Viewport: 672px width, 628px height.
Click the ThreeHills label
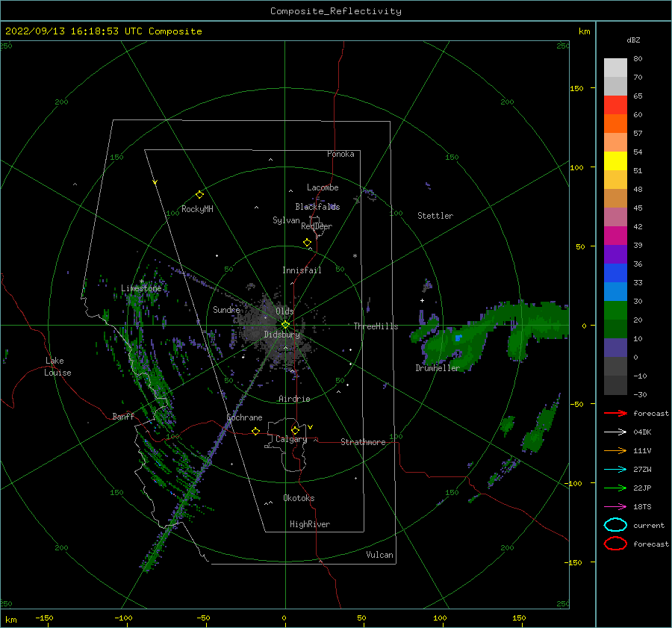click(x=376, y=326)
